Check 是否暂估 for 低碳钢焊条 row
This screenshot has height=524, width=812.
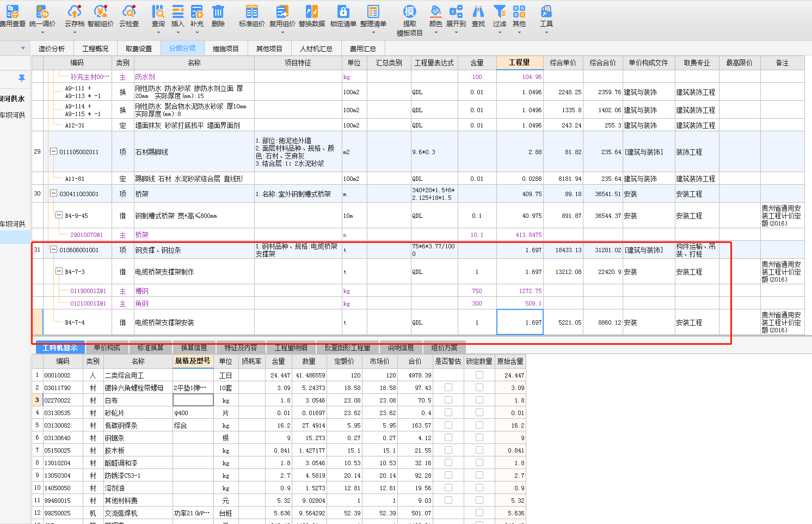pyautogui.click(x=448, y=425)
